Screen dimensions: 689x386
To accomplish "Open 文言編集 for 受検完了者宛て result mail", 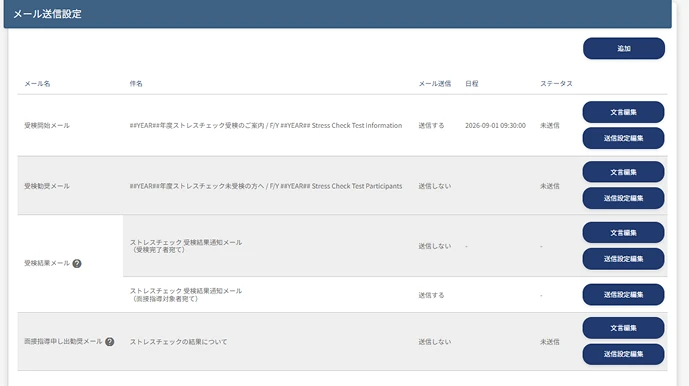I will pos(623,233).
